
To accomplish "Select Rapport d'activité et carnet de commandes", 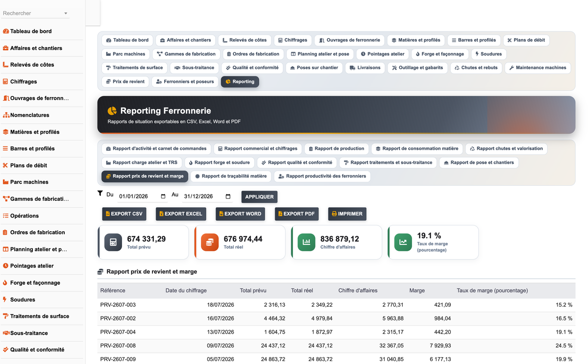I will click(x=156, y=148).
